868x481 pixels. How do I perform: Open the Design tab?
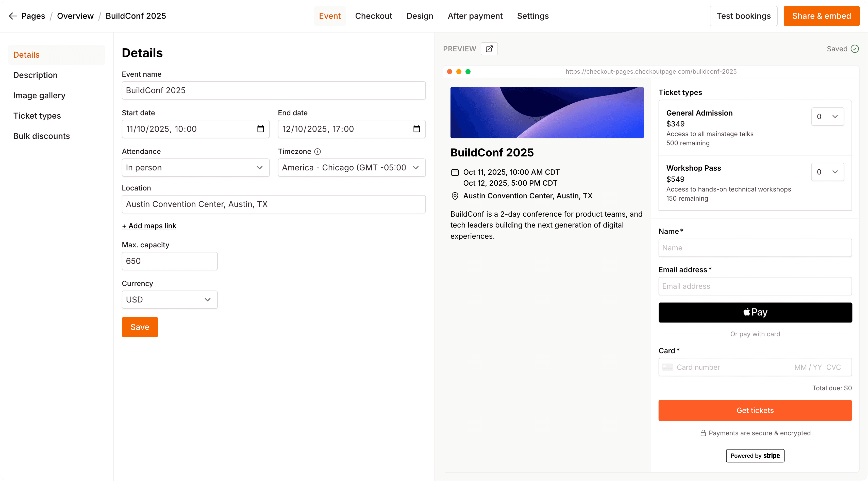[x=420, y=16]
